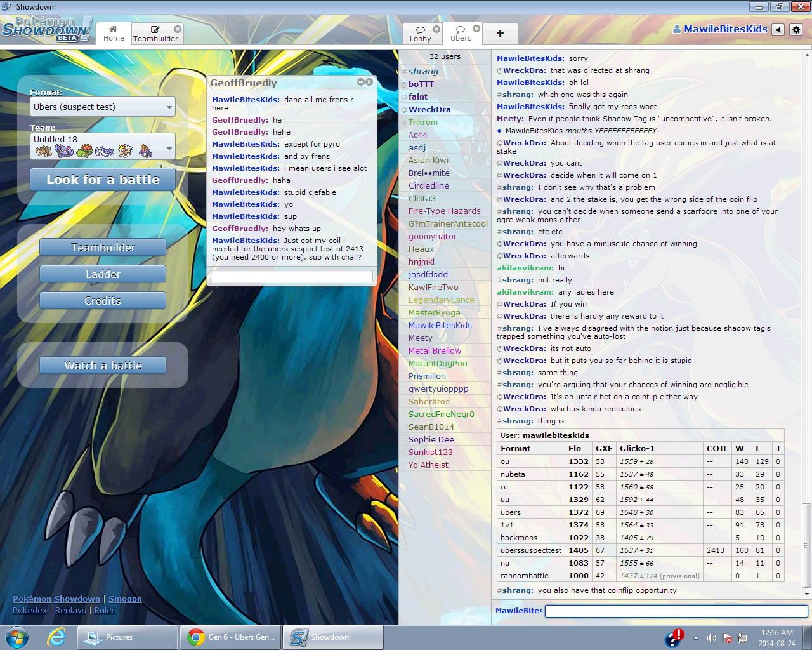Open the Replays link in the footer

(x=70, y=610)
